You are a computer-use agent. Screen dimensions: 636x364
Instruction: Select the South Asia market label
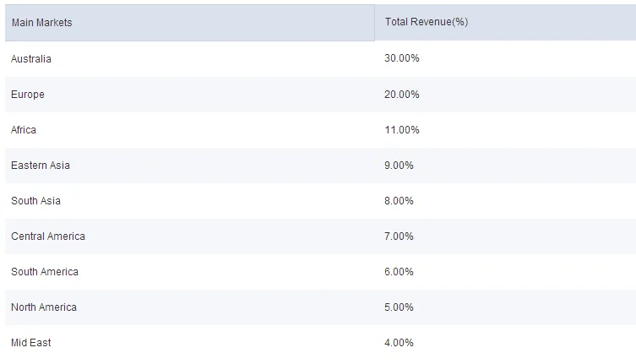coord(35,201)
